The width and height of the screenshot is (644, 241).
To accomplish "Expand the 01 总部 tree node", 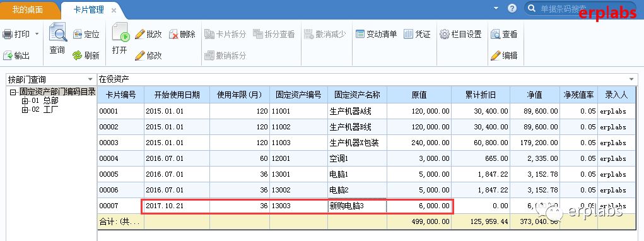I will tap(25, 100).
